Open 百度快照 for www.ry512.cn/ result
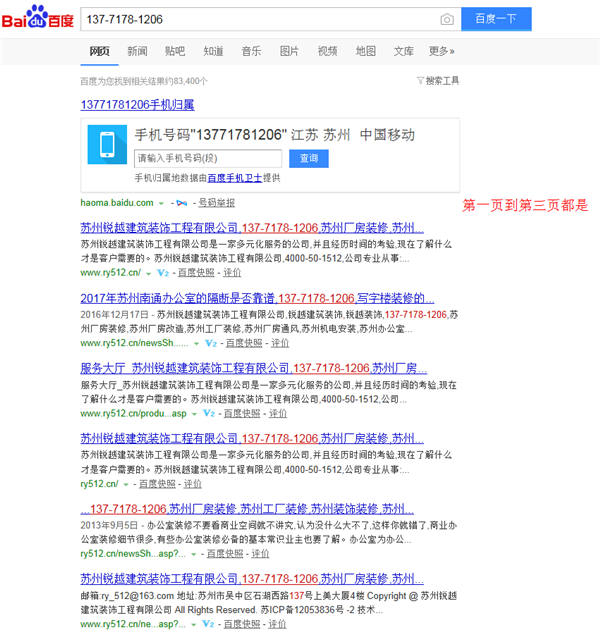The height and width of the screenshot is (639, 600). (x=196, y=273)
